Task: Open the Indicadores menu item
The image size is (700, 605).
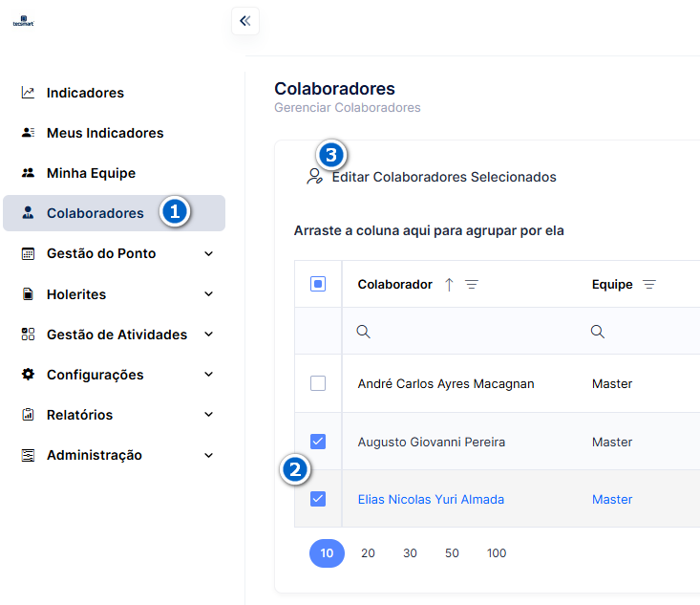Action: pyautogui.click(x=114, y=93)
